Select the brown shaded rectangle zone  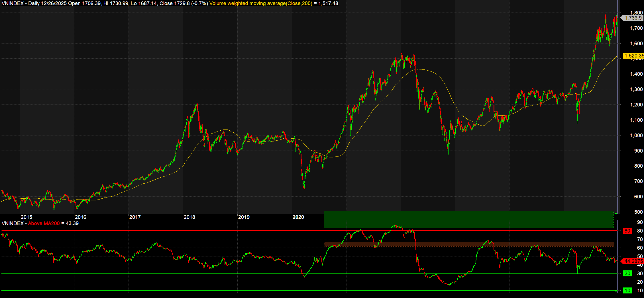[469, 244]
